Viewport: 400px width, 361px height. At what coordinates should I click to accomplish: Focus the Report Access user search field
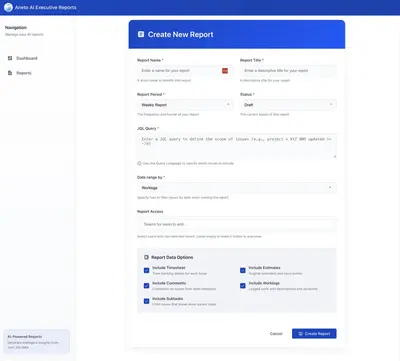tap(237, 224)
